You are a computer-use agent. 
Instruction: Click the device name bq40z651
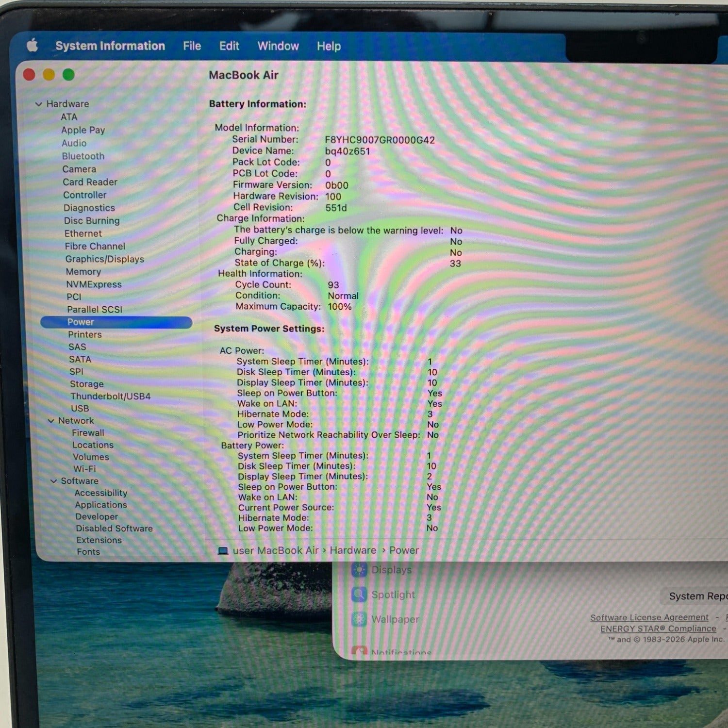click(347, 151)
